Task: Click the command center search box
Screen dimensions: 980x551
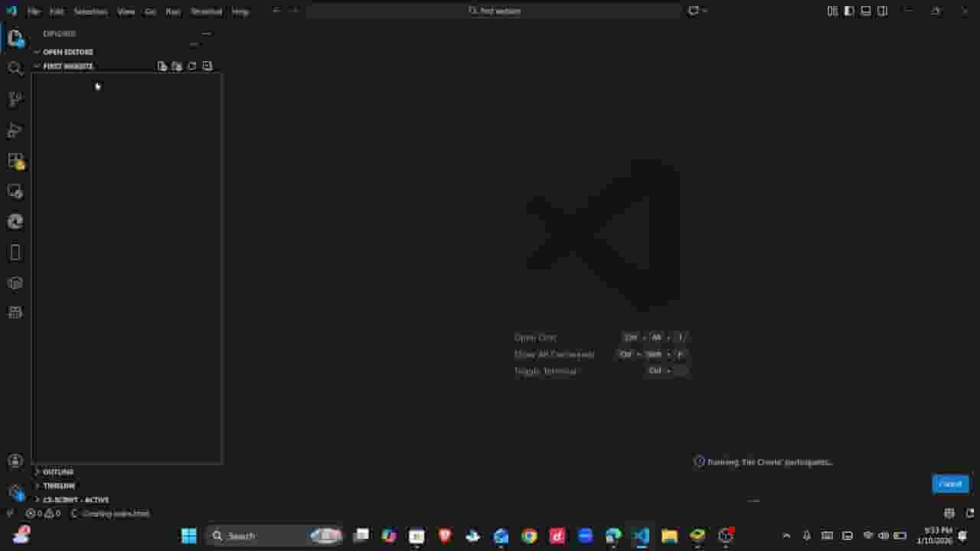Action: [494, 11]
